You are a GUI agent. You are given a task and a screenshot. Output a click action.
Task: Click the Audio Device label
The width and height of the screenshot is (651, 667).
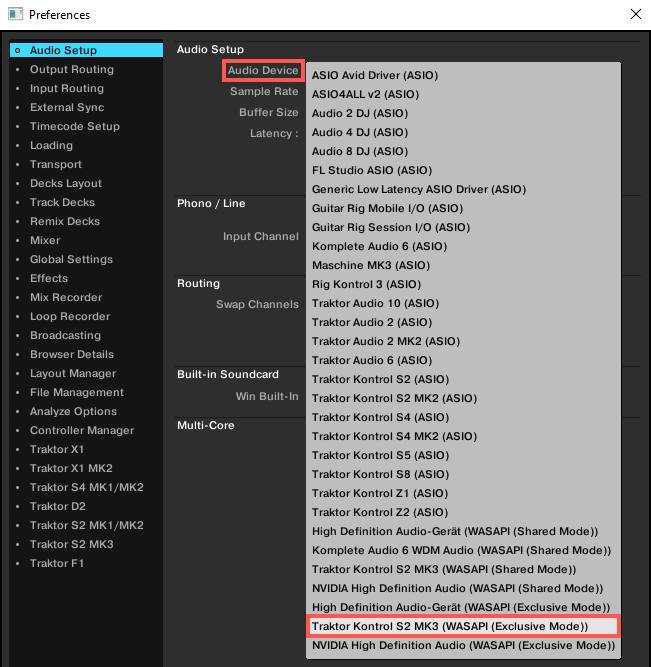262,71
